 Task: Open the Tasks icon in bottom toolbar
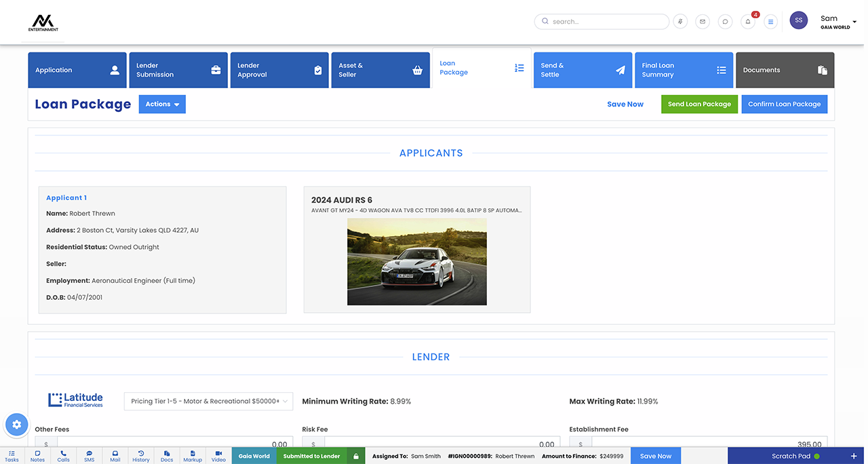click(12, 455)
